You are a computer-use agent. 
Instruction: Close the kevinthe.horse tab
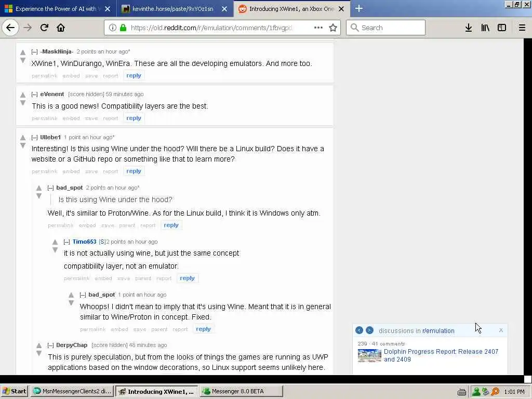tap(224, 9)
